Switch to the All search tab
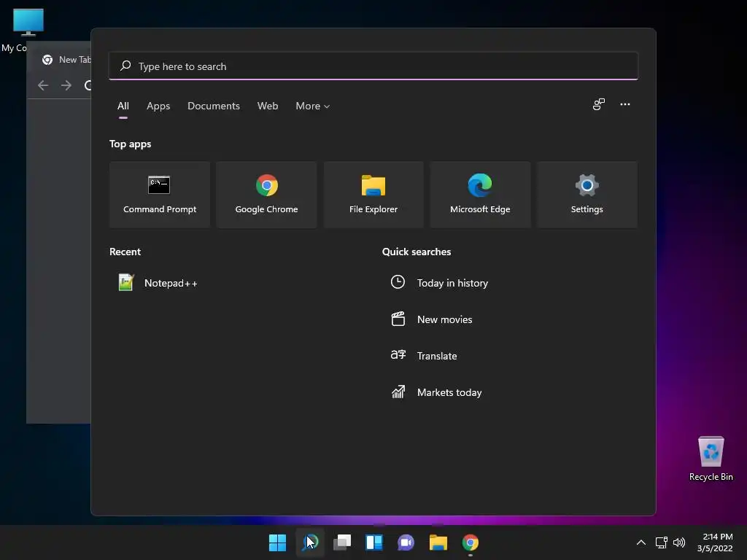Image resolution: width=747 pixels, height=560 pixels. (123, 106)
